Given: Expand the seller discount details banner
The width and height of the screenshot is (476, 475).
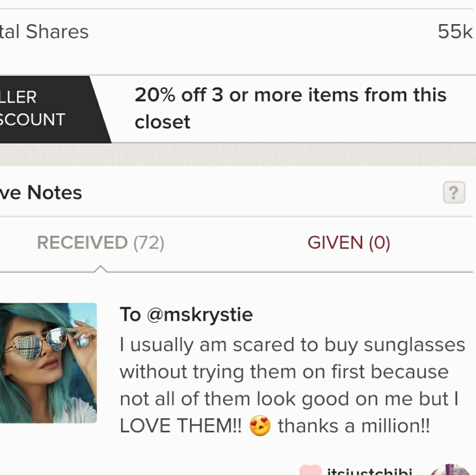Looking at the screenshot, I should pos(291,108).
